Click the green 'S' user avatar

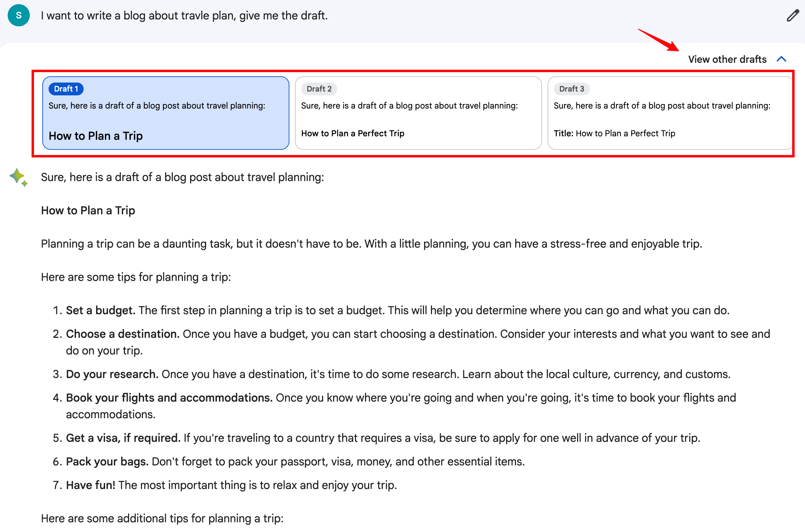[x=19, y=16]
